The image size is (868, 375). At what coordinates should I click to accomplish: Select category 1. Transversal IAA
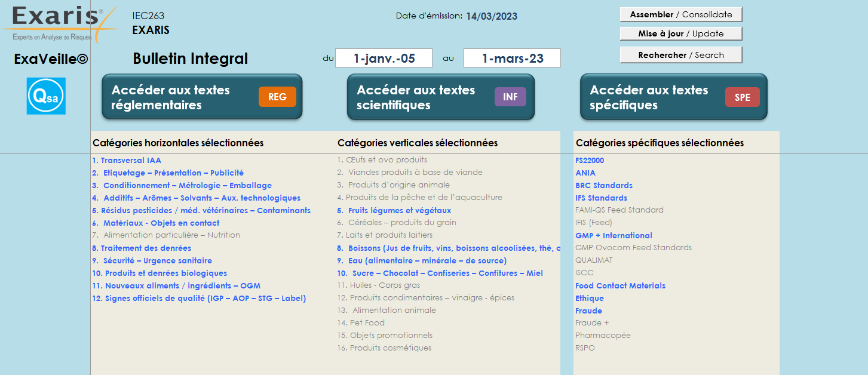127,160
